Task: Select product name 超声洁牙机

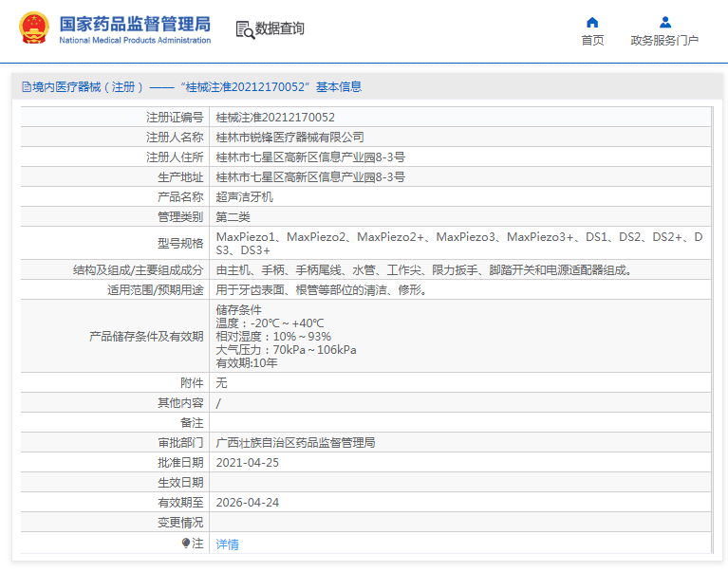Action: point(244,197)
